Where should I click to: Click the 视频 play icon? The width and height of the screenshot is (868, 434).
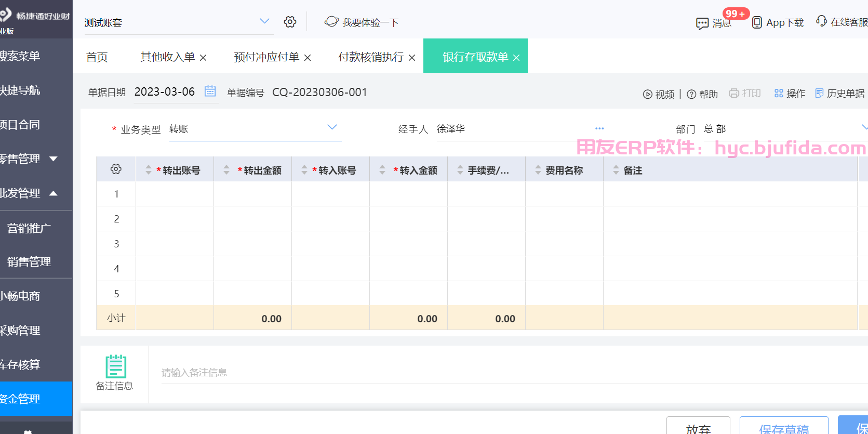pyautogui.click(x=648, y=94)
